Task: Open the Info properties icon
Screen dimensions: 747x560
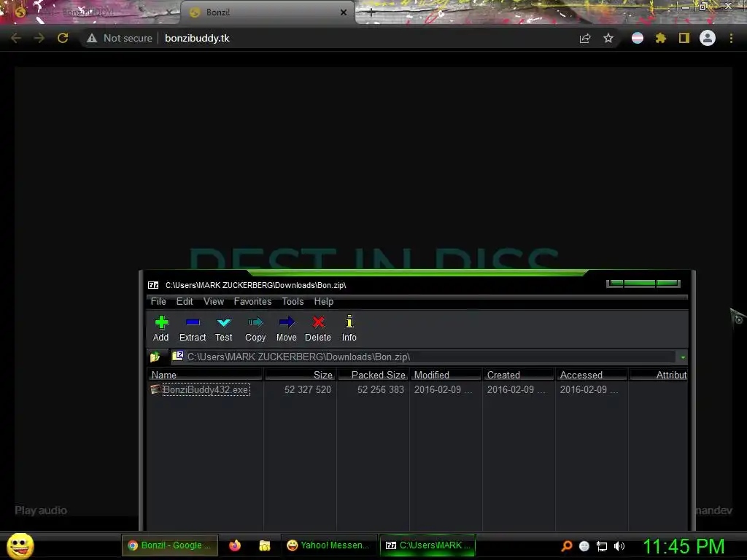Action: click(x=349, y=329)
